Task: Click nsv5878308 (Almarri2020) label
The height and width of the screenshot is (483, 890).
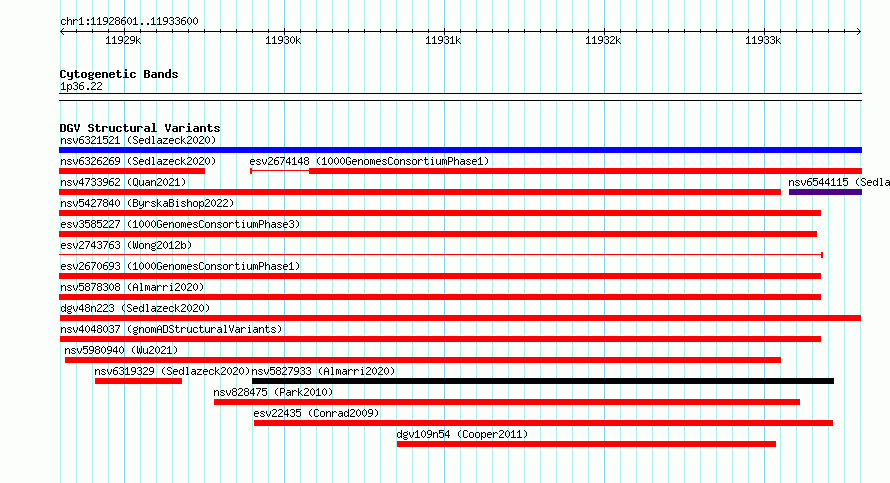Action: pyautogui.click(x=132, y=287)
